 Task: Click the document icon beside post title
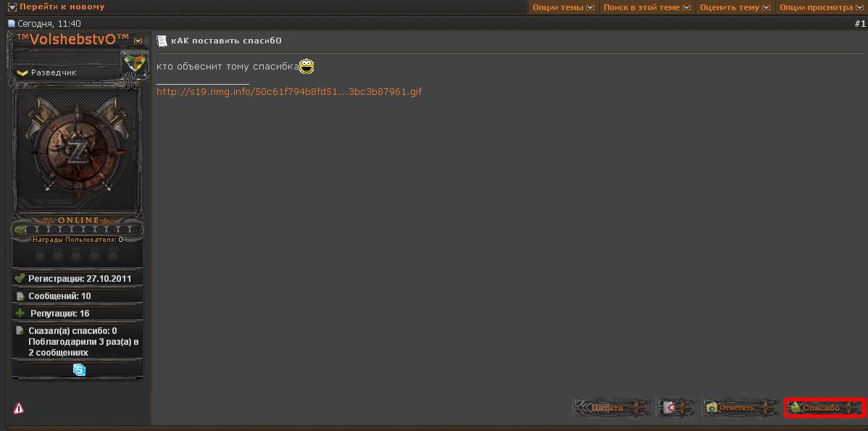(x=162, y=41)
